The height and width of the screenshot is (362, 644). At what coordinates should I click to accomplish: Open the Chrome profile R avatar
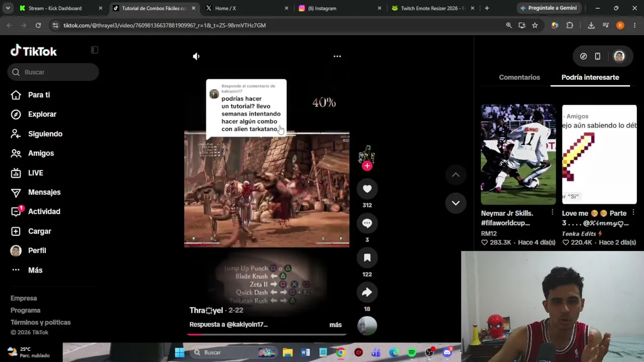pos(620,25)
